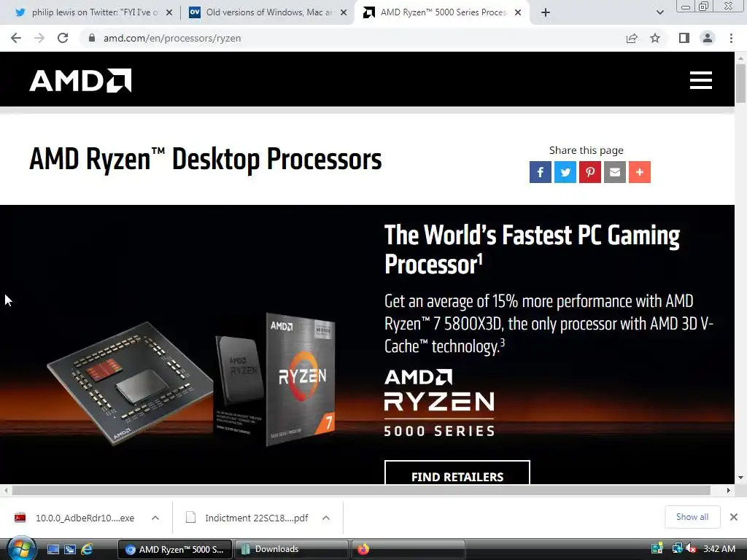Expand options for AdbeRdr10 exe download

point(155,518)
